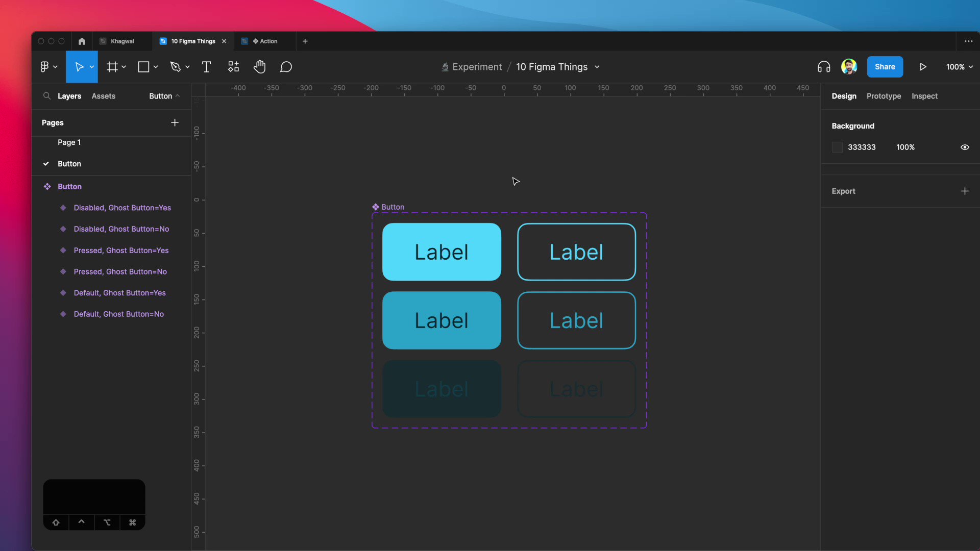
Task: Select the Text tool
Action: (206, 67)
